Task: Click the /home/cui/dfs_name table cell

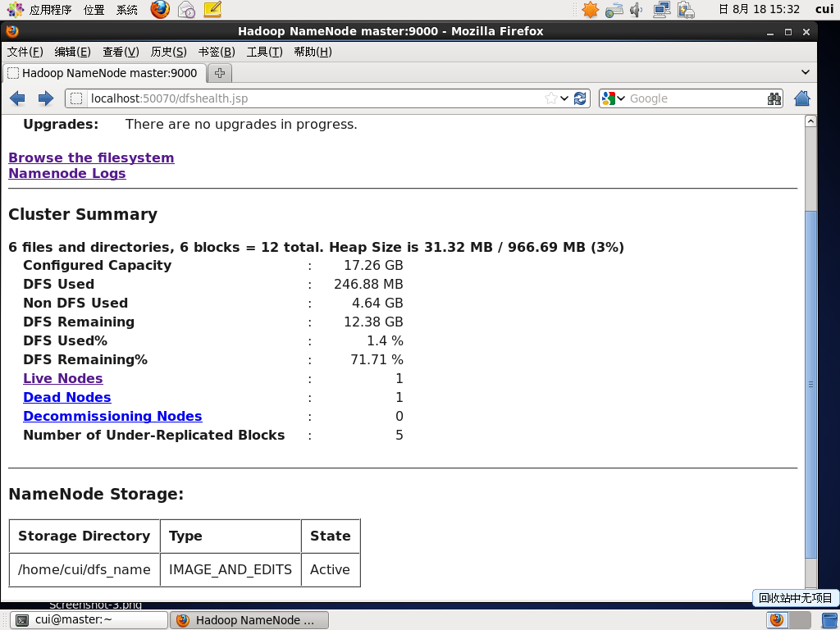Action: (x=84, y=569)
